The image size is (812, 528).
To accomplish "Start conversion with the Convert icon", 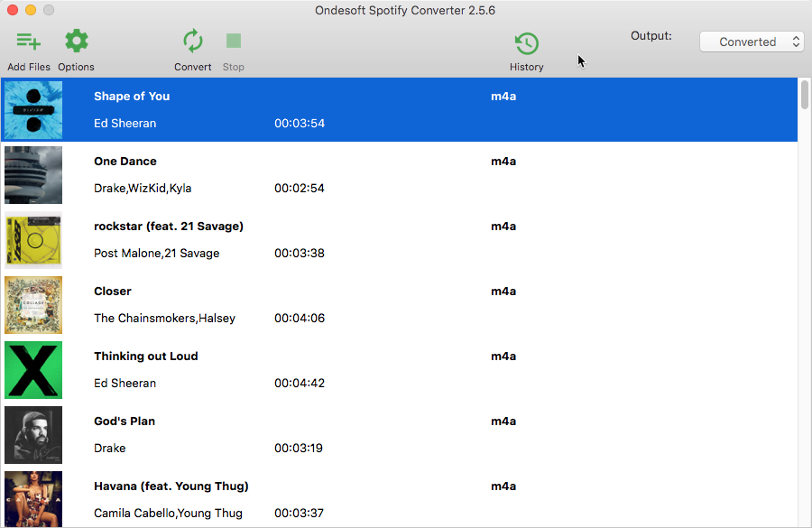I will pyautogui.click(x=193, y=41).
